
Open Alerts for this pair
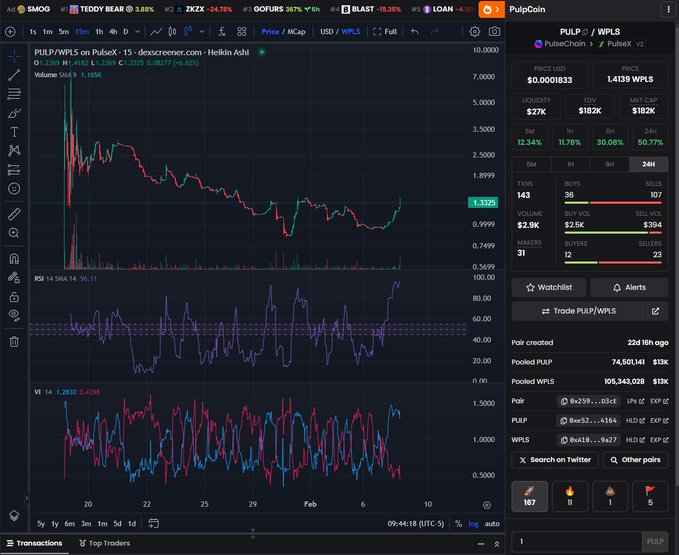coord(629,287)
